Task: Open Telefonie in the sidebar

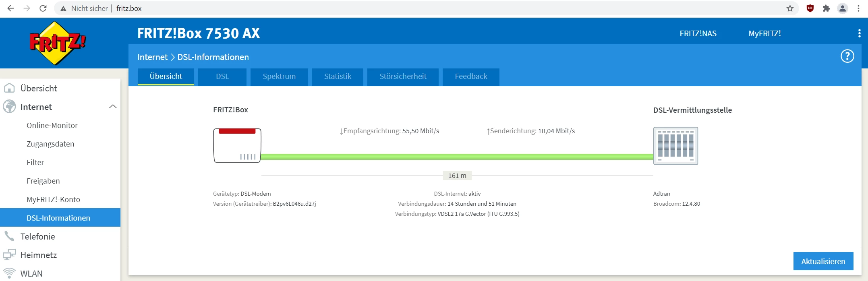Action: point(60,236)
